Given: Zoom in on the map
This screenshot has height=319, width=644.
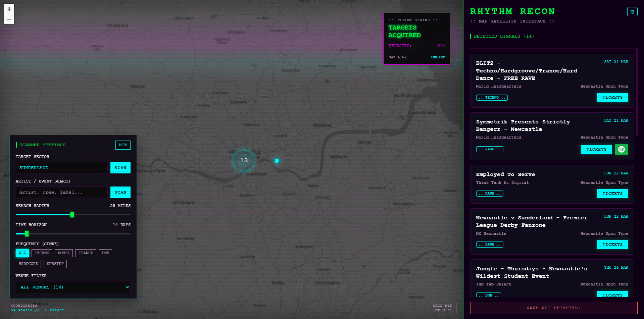Looking at the screenshot, I should click(x=9, y=9).
